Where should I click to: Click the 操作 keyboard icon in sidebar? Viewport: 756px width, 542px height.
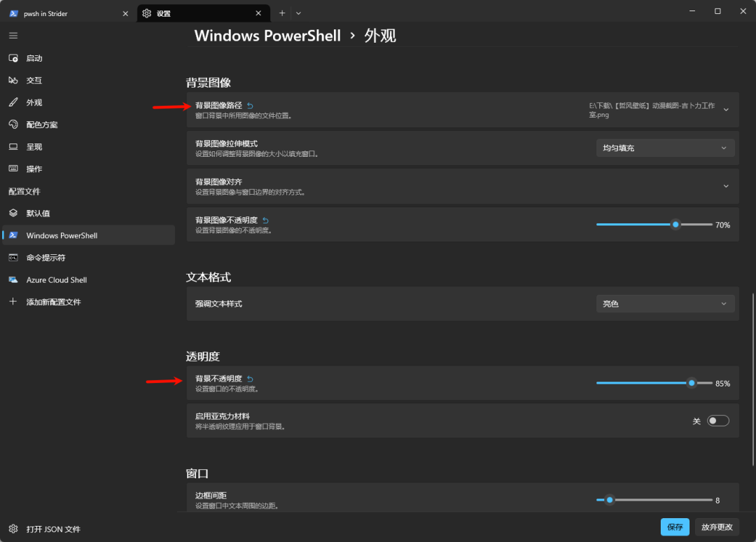tap(13, 169)
